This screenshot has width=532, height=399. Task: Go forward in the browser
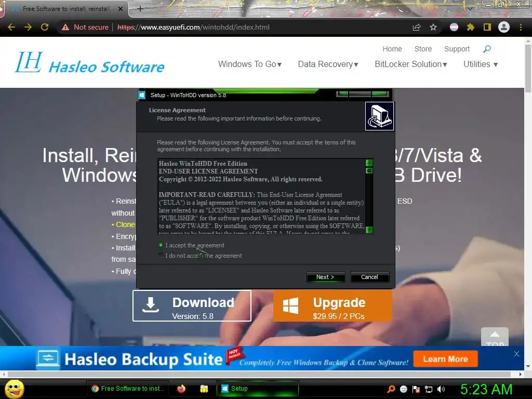(28, 27)
